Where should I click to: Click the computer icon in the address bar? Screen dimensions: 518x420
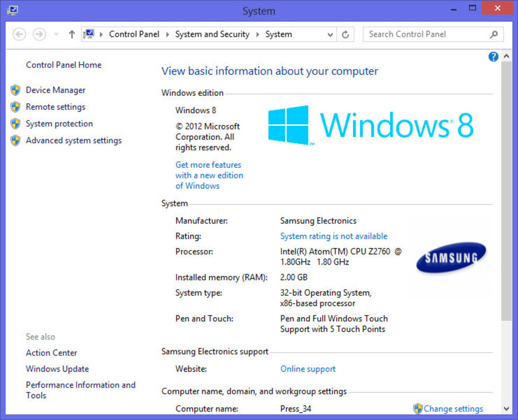tap(89, 34)
